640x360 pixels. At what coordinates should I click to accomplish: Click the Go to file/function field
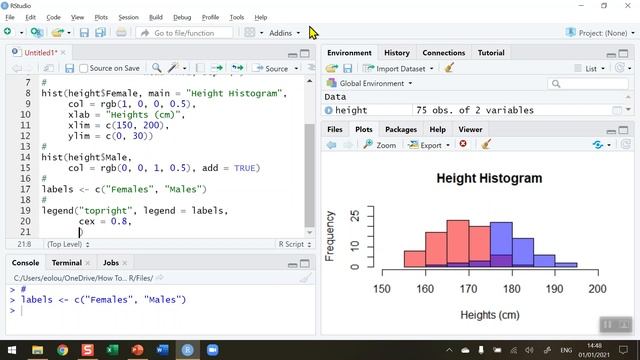click(184, 33)
